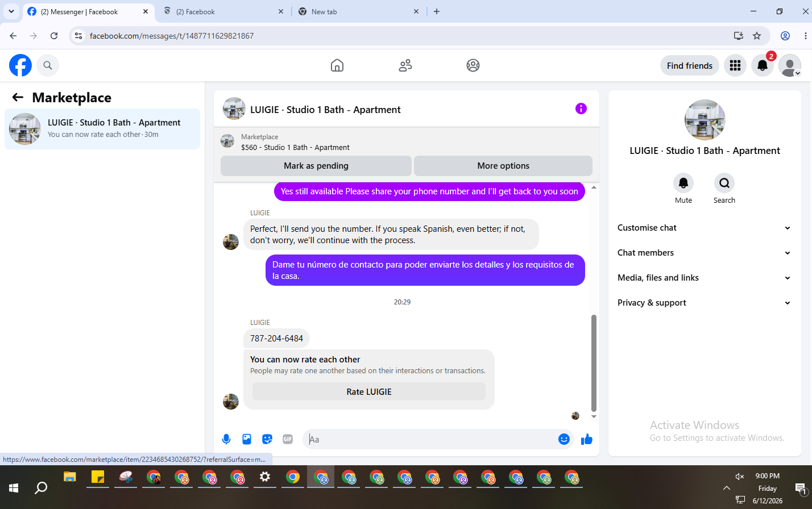
Task: Reload the page
Action: coord(54,36)
